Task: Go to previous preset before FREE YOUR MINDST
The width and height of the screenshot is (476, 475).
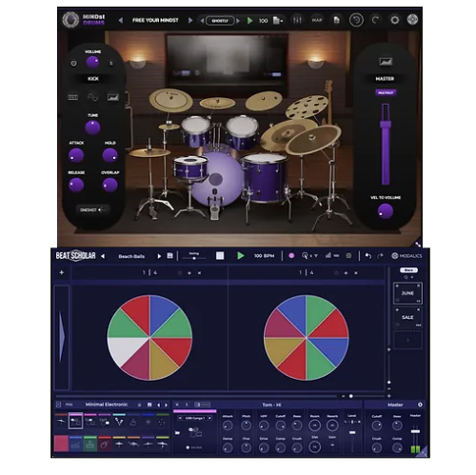Action: [x=121, y=20]
